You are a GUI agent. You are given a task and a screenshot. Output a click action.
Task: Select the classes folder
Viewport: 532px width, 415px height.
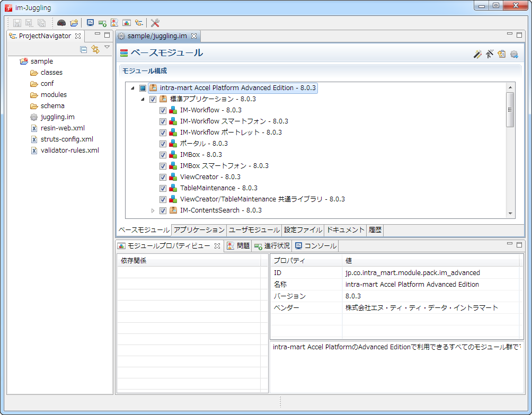[51, 73]
